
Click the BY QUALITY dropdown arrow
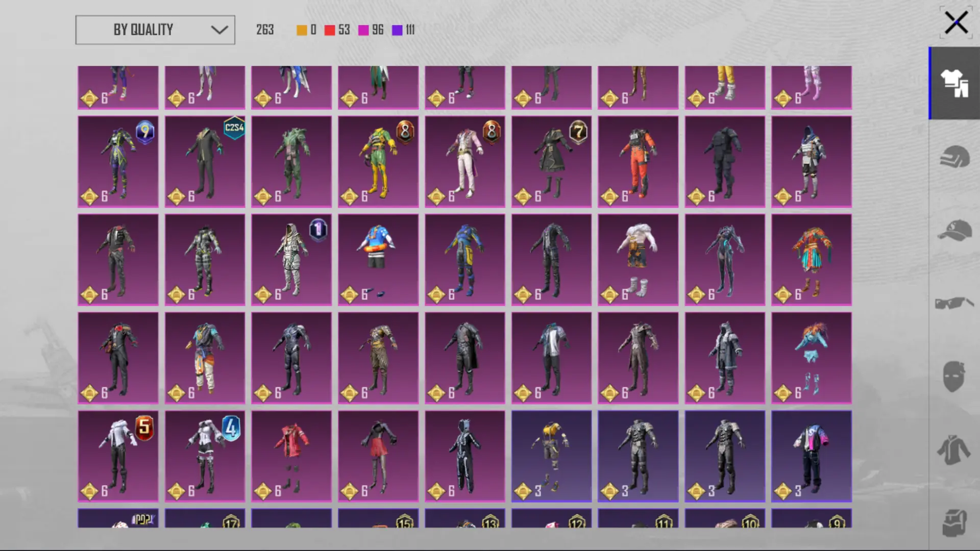[x=219, y=30]
